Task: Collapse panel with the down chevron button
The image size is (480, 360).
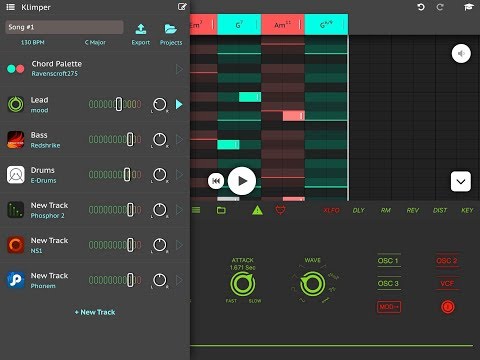Action: 461,182
